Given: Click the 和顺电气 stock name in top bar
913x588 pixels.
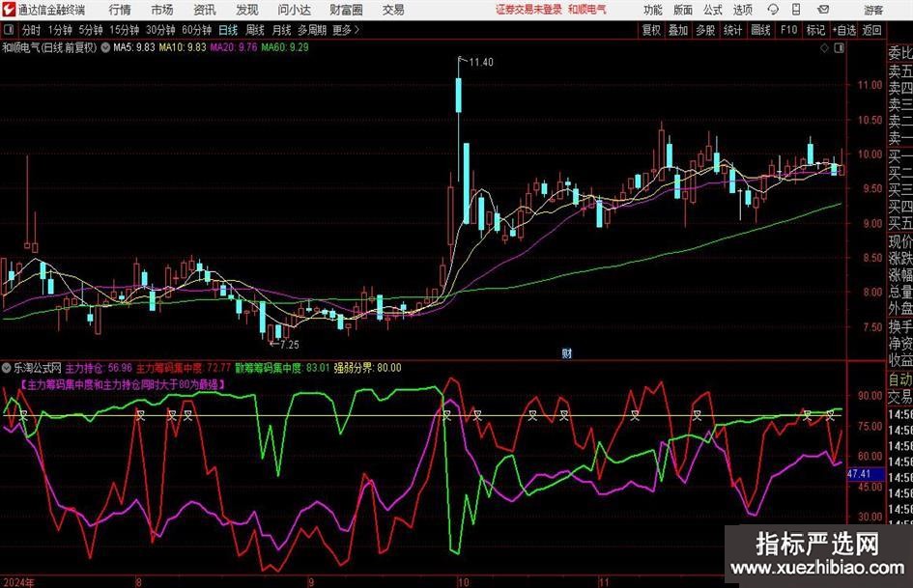Looking at the screenshot, I should click(587, 10).
